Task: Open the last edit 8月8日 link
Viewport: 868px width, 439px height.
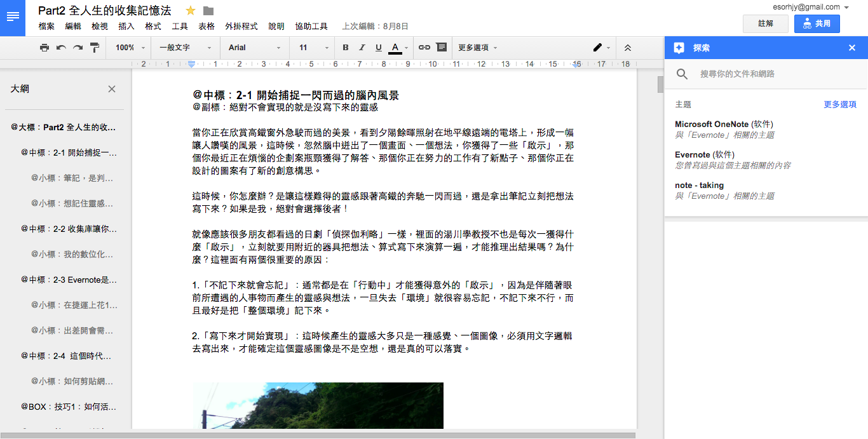Action: [375, 27]
